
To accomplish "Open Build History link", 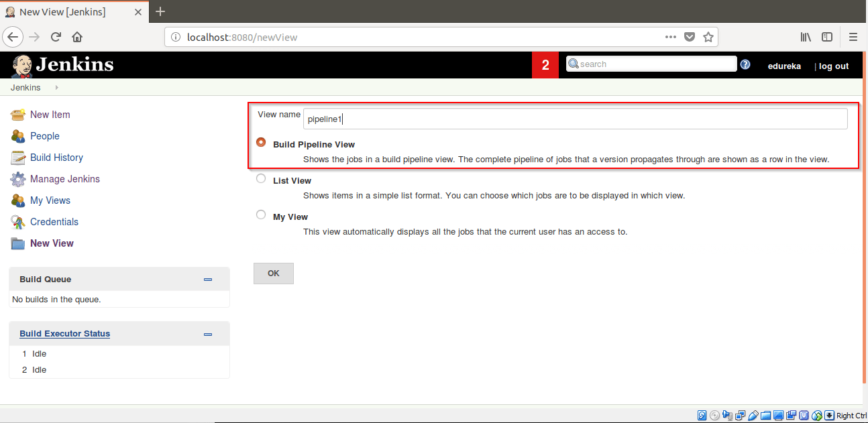I will click(x=57, y=158).
